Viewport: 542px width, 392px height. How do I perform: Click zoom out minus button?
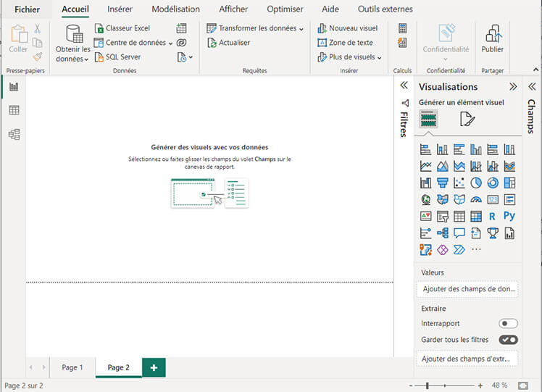(410, 385)
